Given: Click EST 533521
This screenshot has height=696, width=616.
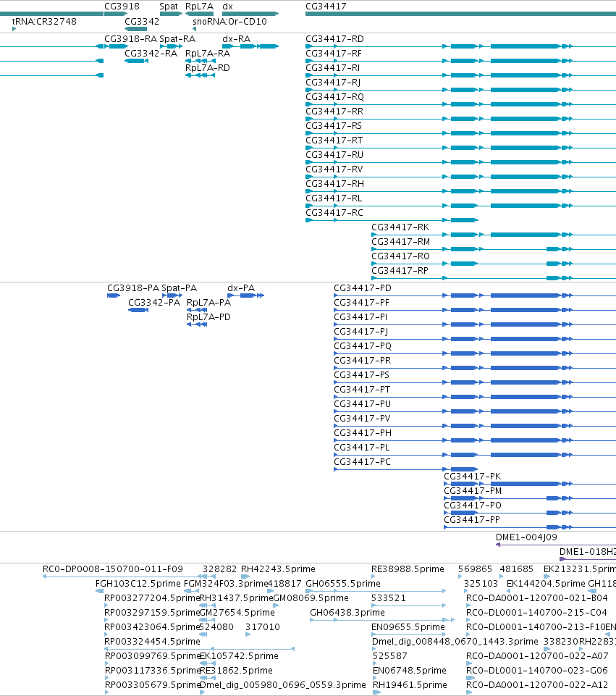Looking at the screenshot, I should click(x=389, y=598).
